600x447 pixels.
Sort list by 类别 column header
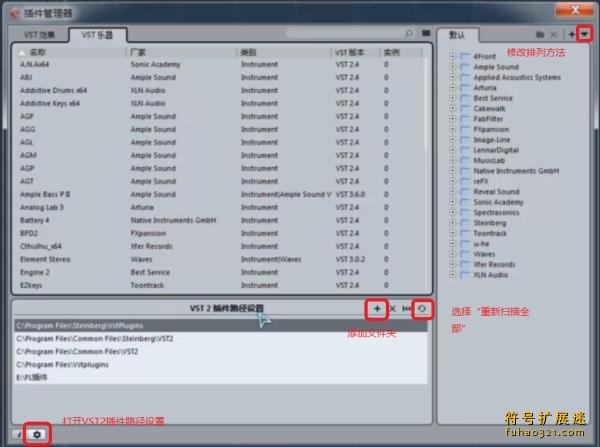(284, 52)
